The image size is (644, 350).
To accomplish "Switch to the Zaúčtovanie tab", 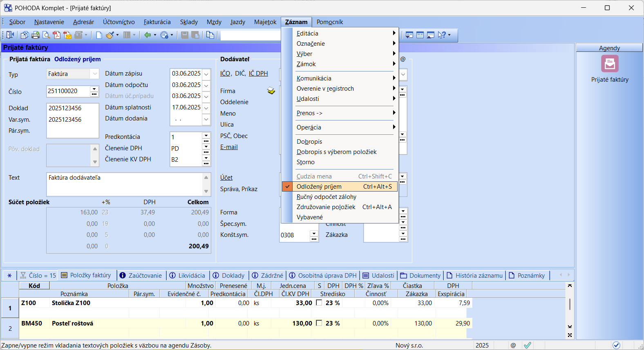I will point(141,276).
